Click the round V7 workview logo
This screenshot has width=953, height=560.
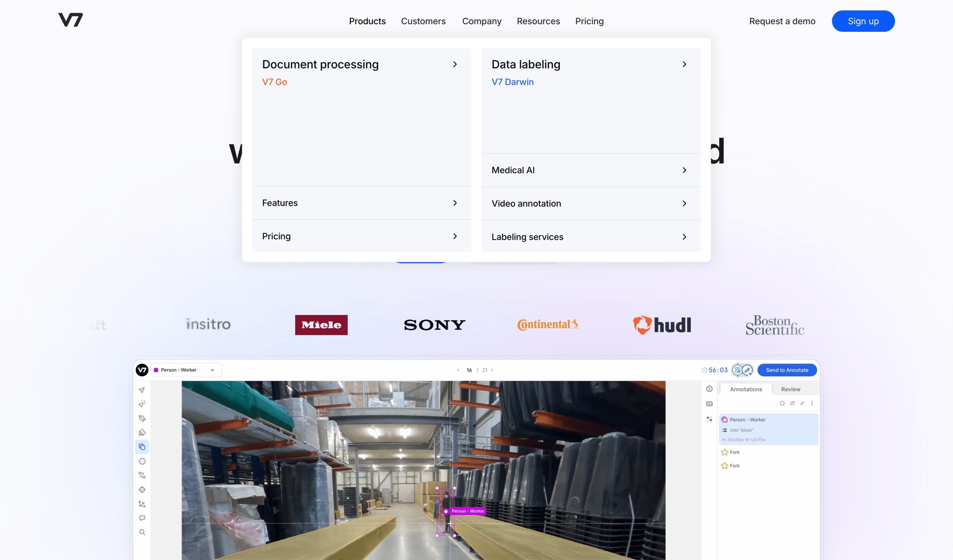coord(142,370)
